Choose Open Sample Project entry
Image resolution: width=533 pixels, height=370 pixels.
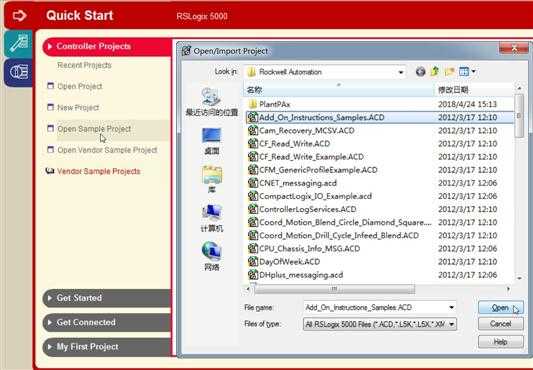click(x=94, y=129)
